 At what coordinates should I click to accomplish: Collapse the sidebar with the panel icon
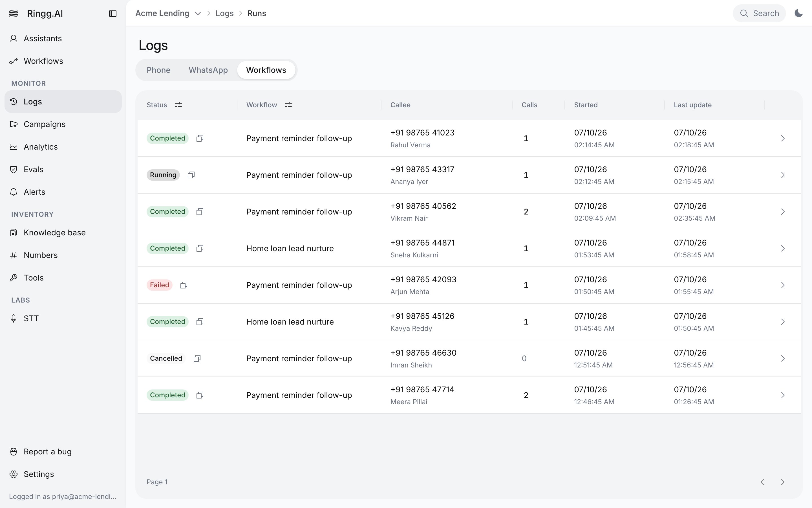pos(113,14)
